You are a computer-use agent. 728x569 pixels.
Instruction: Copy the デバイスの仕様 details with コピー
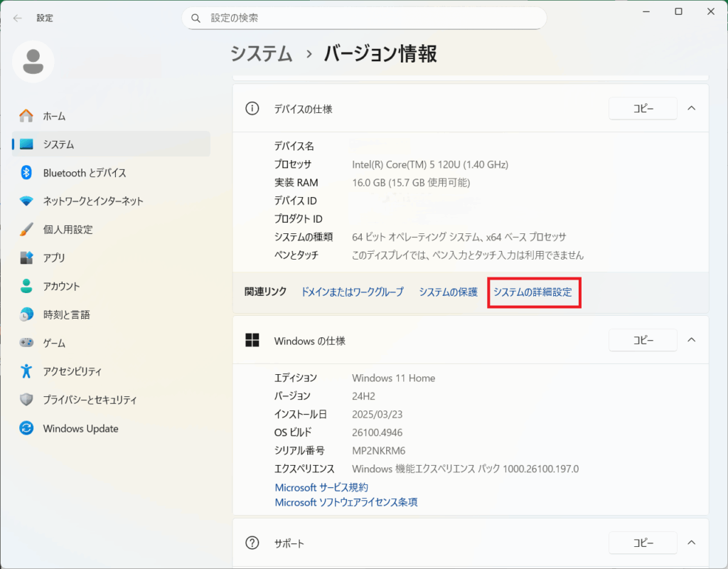(x=643, y=109)
